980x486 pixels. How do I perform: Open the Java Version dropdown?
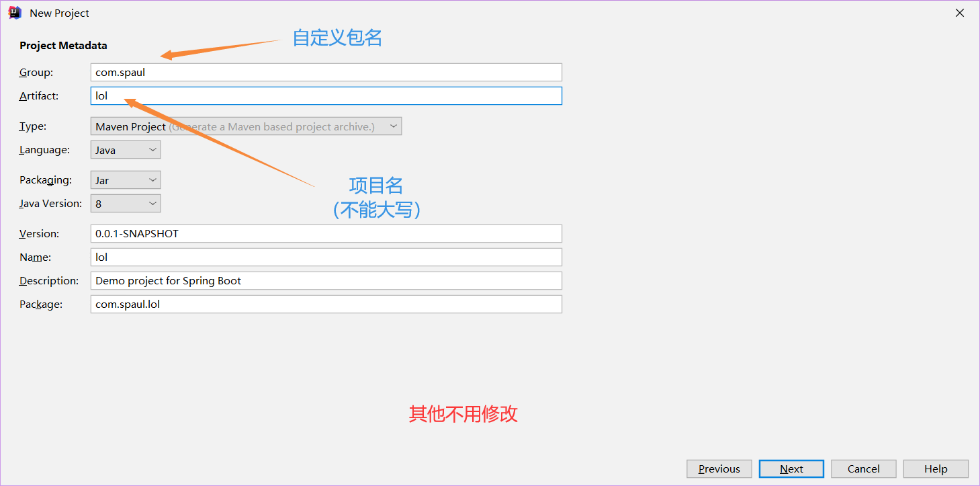point(126,204)
